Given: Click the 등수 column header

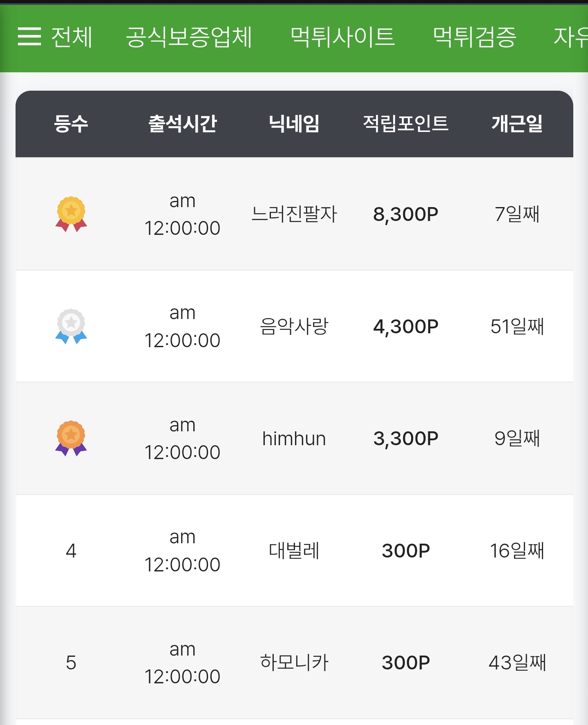Looking at the screenshot, I should point(71,124).
